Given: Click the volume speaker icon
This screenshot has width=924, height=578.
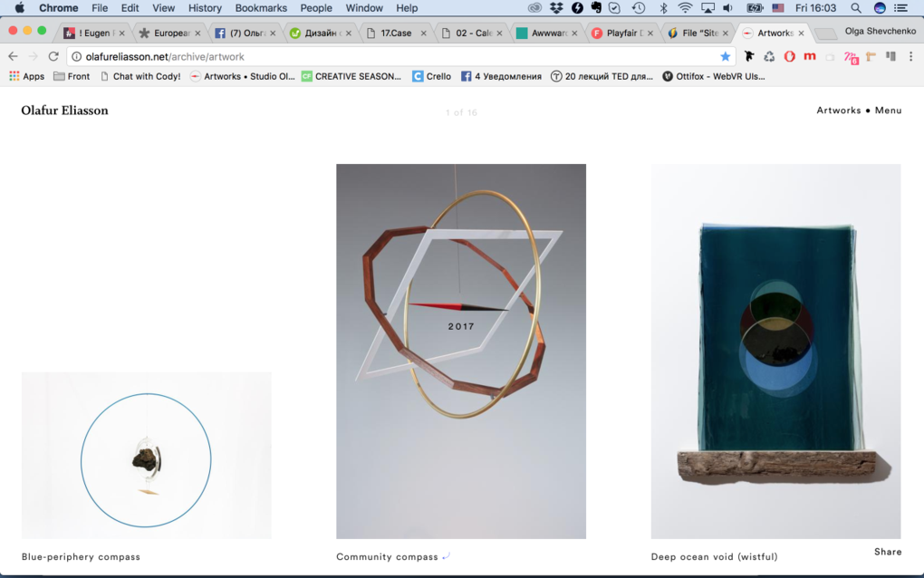Looking at the screenshot, I should pos(728,8).
